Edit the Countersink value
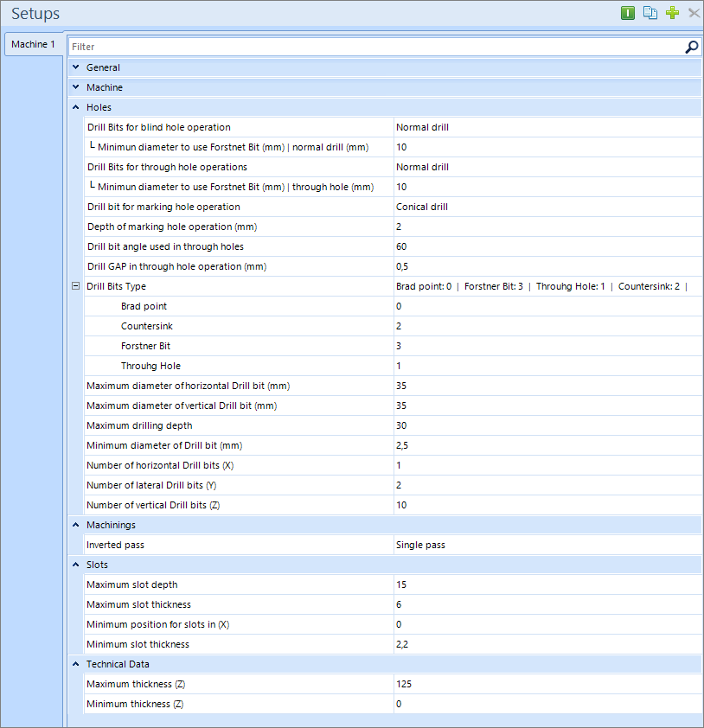Screen dimensions: 704x728 click(x=548, y=326)
